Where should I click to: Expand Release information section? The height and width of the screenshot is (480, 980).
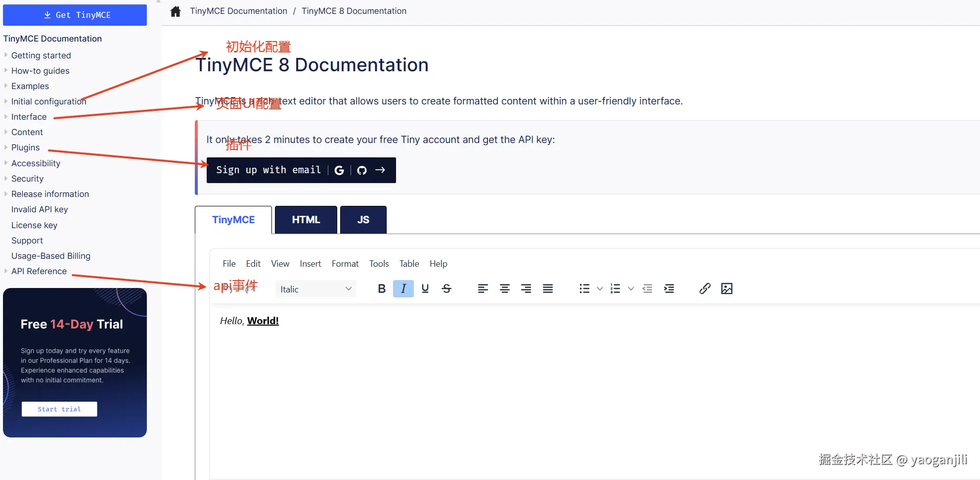pos(6,193)
